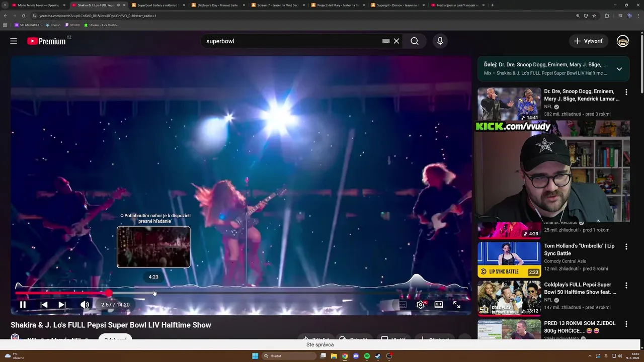Open Windows Start menu
644x362 pixels.
tap(255, 356)
